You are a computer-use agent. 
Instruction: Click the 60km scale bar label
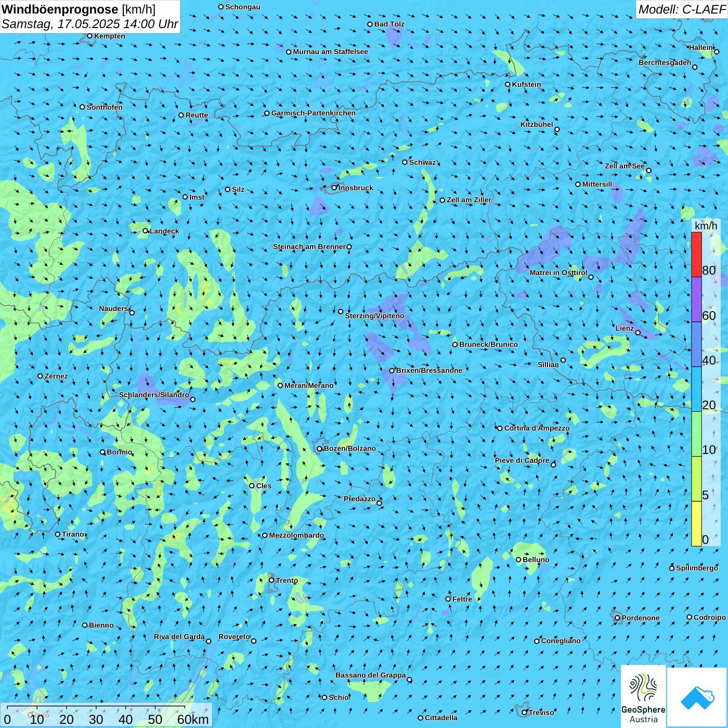coord(193,719)
